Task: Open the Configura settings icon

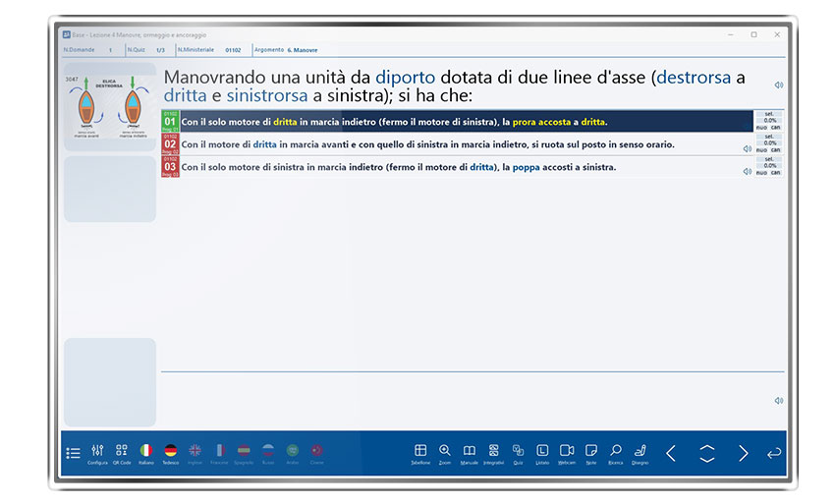Action: coord(97,451)
